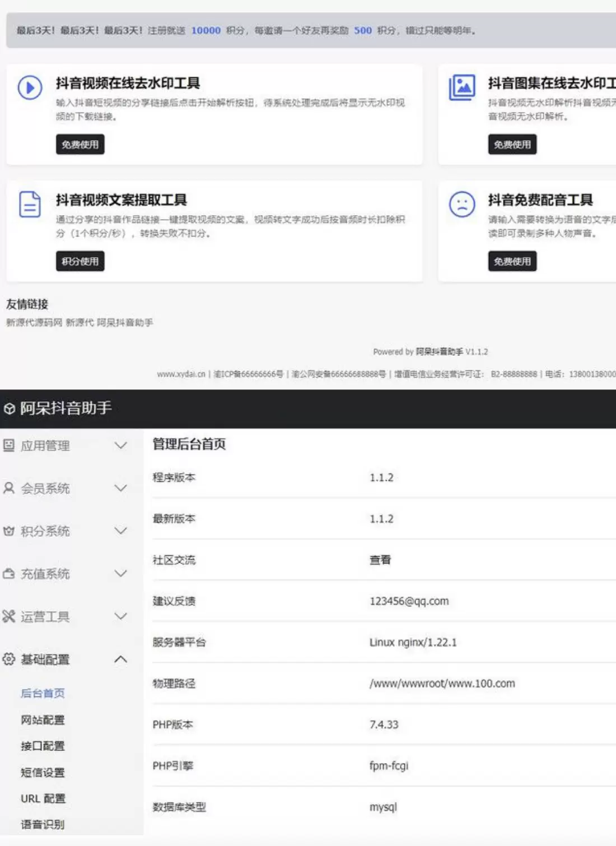This screenshot has width=616, height=846.
Task: Click the 阿呆抖音助手 header title
Action: click(x=66, y=408)
